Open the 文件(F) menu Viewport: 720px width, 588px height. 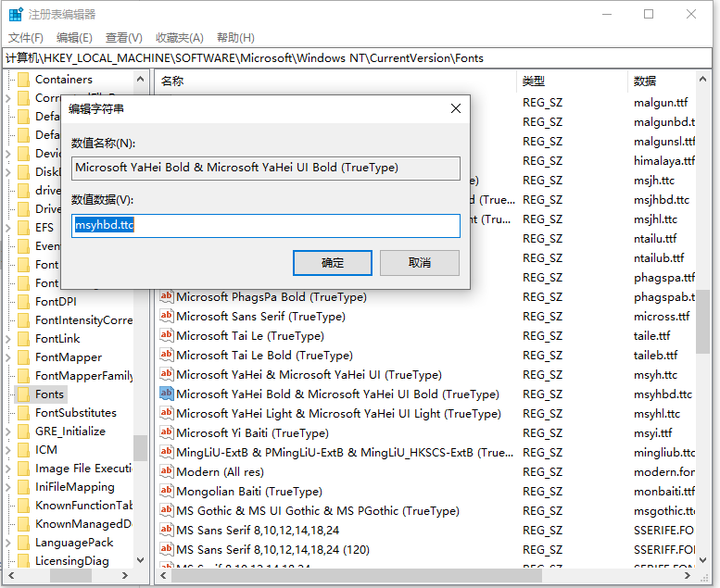tap(26, 38)
